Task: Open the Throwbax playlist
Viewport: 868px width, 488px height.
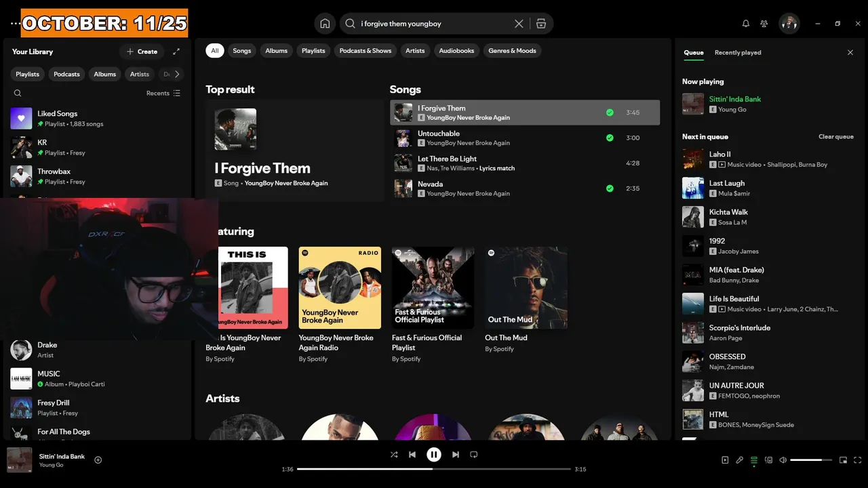Action: click(x=98, y=176)
